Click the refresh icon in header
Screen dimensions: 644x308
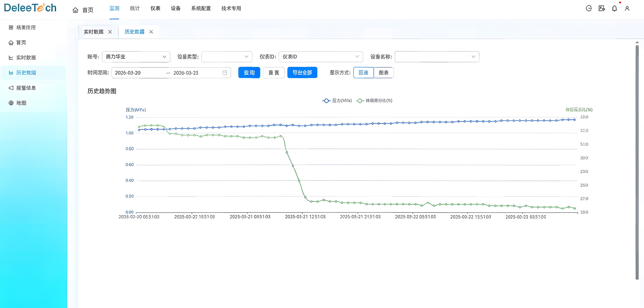click(588, 8)
